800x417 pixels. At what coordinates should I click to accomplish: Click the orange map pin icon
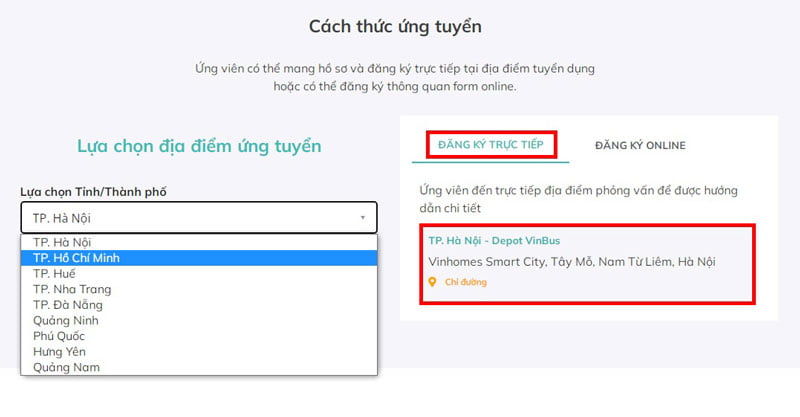(432, 282)
